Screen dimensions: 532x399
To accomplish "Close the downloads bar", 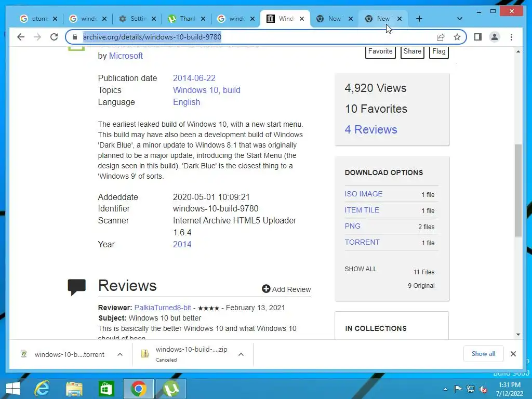I will 513,354.
